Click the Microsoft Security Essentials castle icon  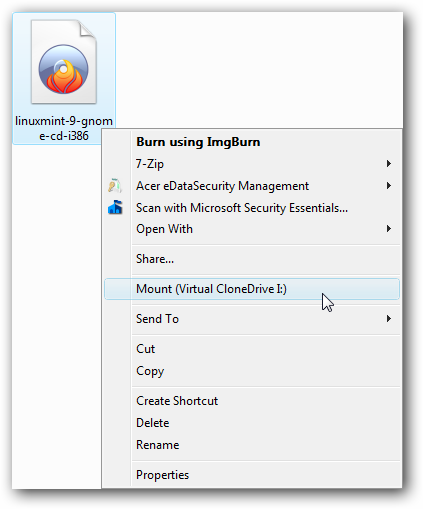coord(115,207)
